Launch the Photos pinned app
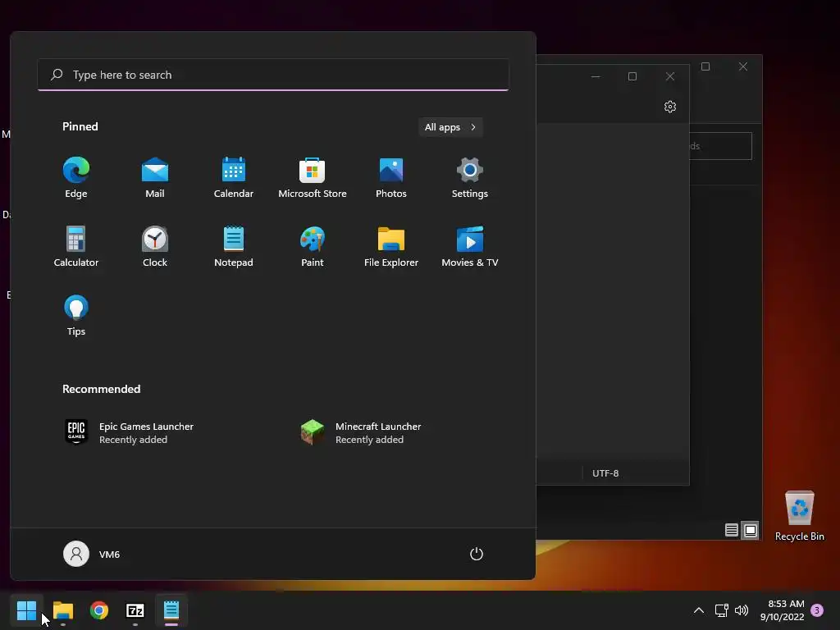This screenshot has height=630, width=840. [x=391, y=177]
